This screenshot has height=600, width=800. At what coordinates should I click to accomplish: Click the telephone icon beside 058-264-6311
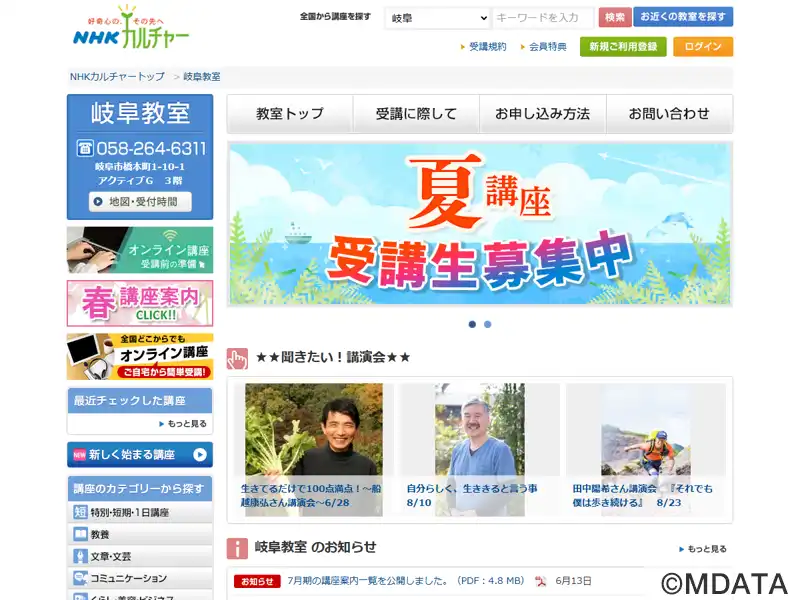[85, 148]
